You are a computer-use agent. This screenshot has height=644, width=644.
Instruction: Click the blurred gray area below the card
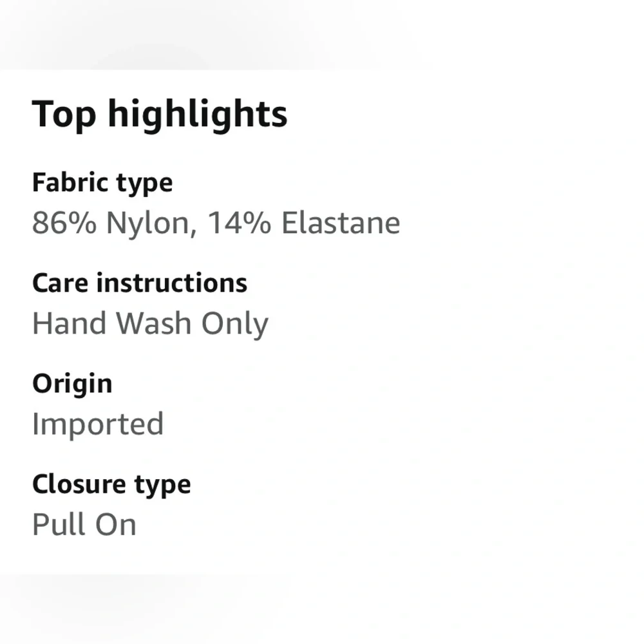click(322, 609)
